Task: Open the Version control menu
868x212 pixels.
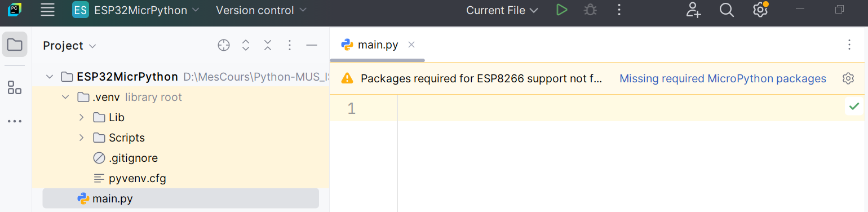Action: coord(261,10)
